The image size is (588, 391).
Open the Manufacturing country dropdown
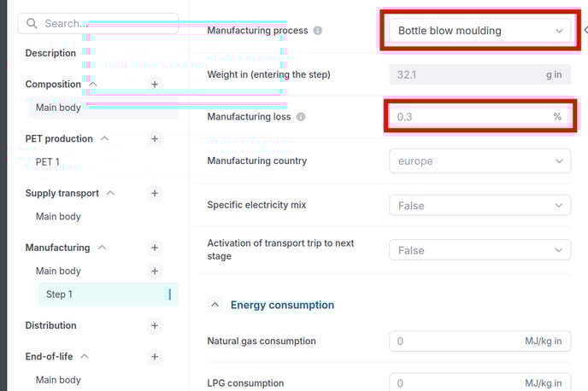[x=480, y=161]
